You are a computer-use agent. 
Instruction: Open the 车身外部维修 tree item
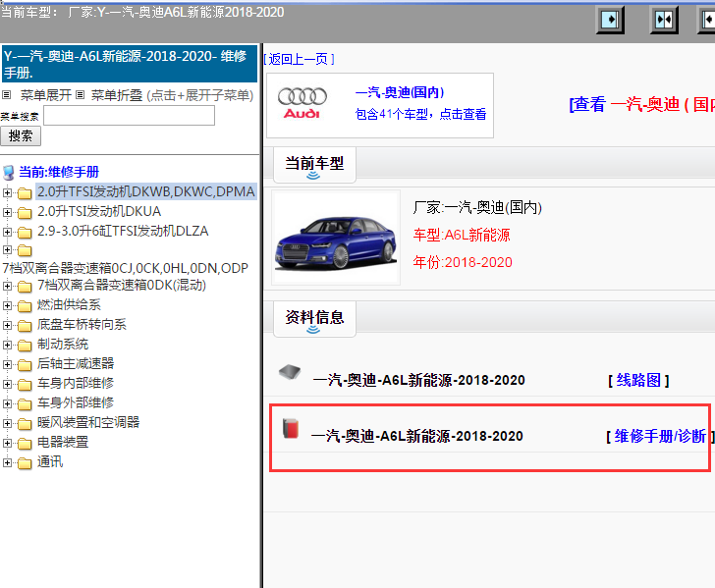76,402
